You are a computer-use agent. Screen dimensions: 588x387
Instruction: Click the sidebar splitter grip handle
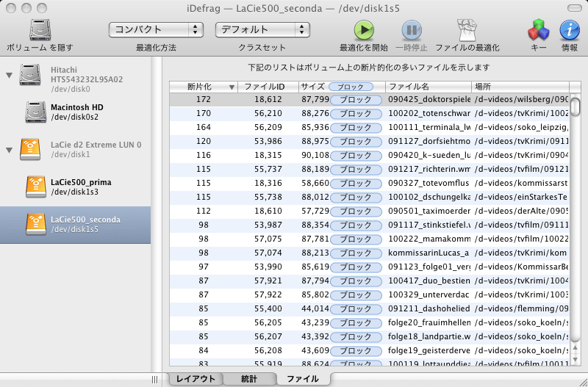point(155,380)
